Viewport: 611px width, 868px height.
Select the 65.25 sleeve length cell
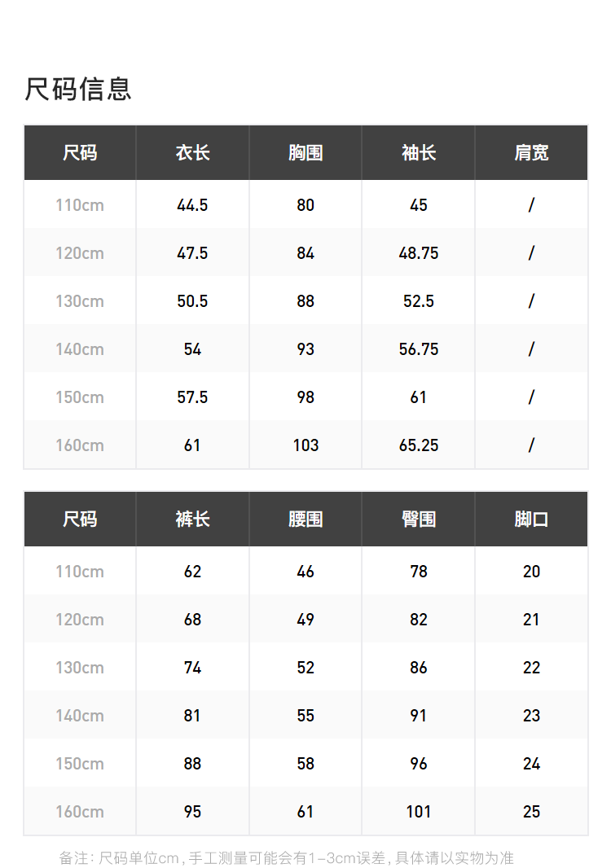tap(419, 445)
